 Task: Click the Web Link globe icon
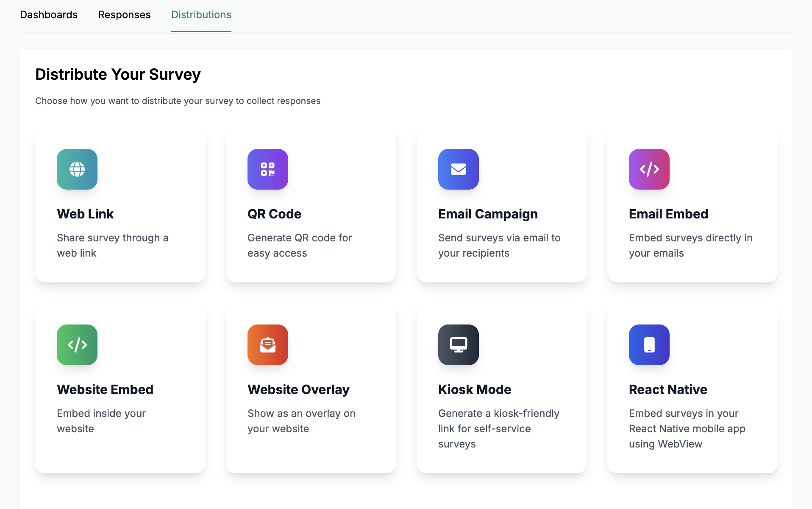(x=77, y=169)
